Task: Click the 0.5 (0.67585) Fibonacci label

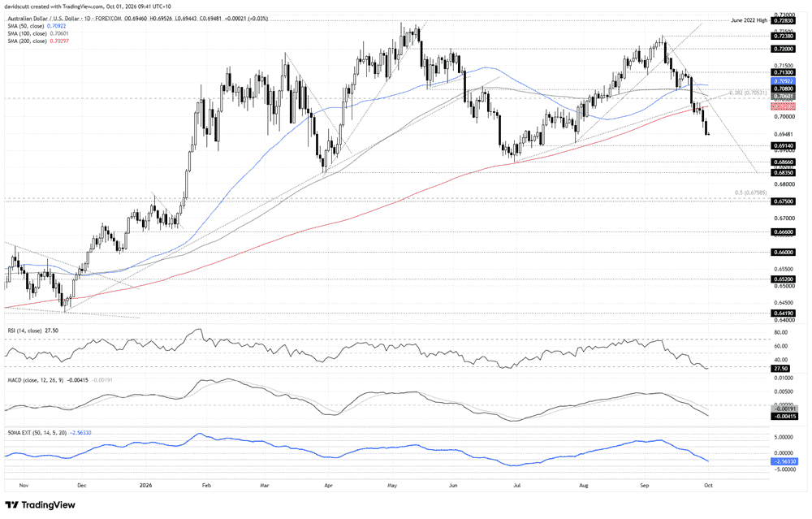Action: (751, 192)
